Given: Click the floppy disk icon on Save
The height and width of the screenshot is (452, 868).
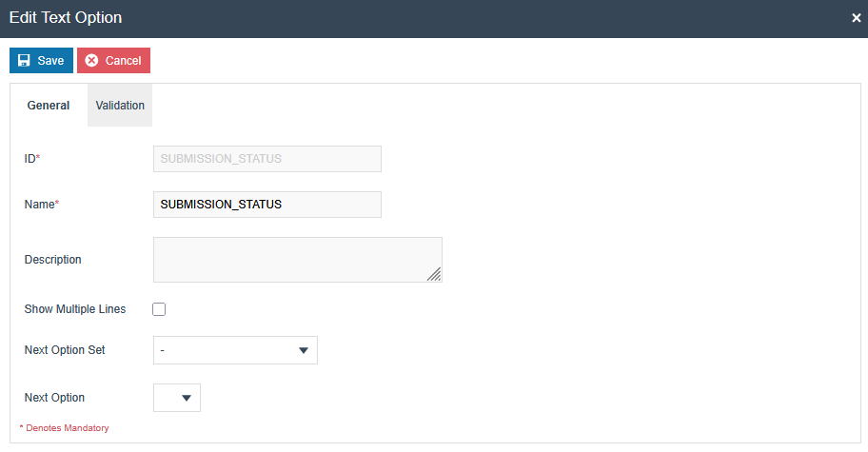Looking at the screenshot, I should 25,61.
